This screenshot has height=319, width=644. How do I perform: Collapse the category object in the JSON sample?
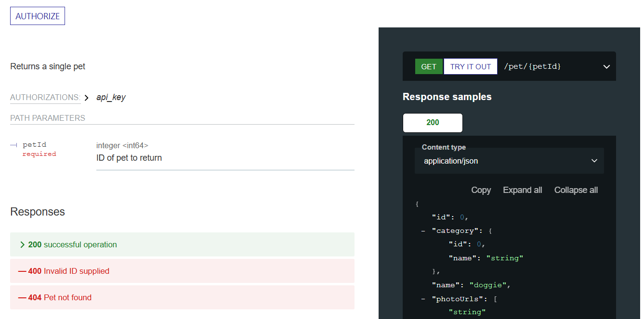coord(423,230)
